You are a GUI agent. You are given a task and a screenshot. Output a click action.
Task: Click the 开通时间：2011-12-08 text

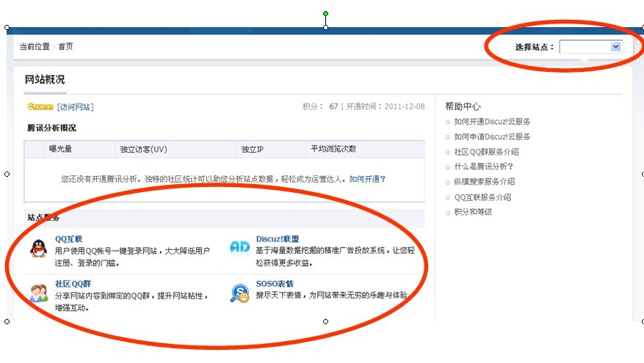pos(386,106)
